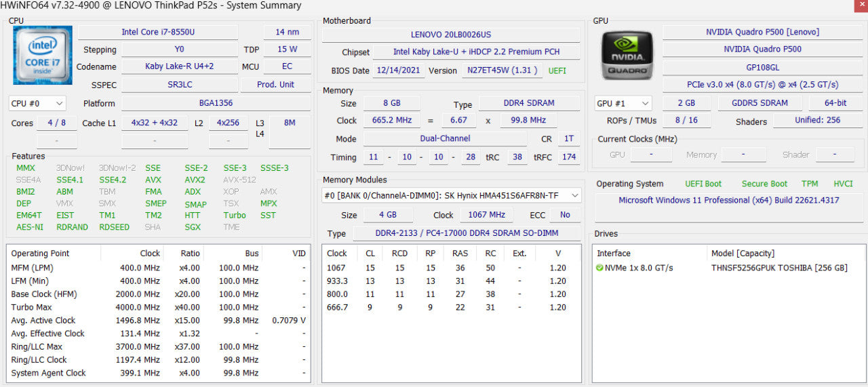Select the Turbo Max row
868x387 pixels.
click(159, 307)
